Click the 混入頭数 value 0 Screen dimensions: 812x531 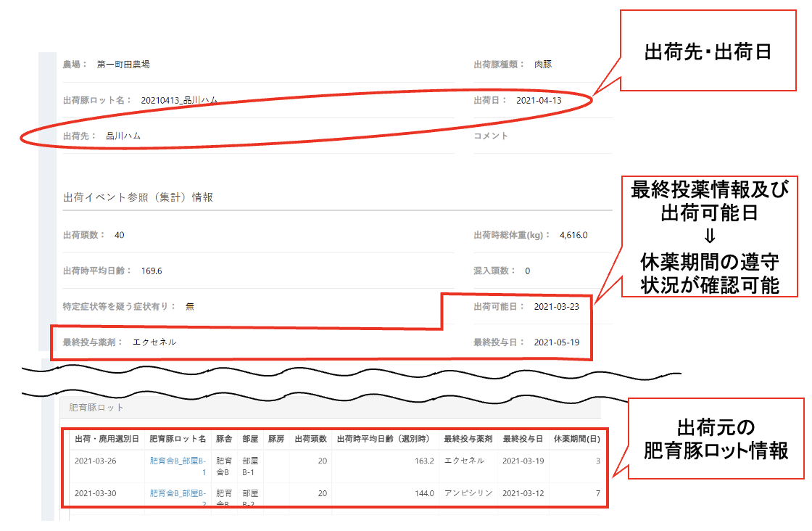[527, 271]
